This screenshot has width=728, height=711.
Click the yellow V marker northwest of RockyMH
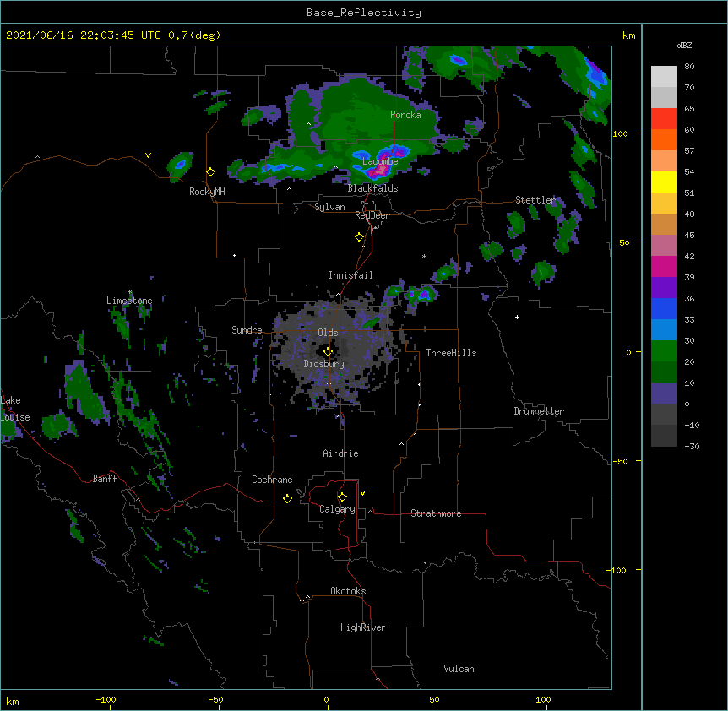coord(148,155)
